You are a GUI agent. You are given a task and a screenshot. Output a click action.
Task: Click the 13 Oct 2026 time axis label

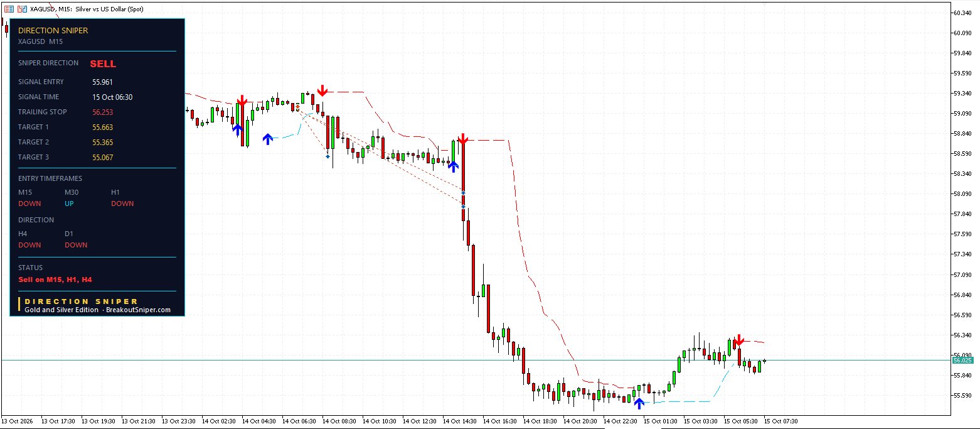point(16,421)
